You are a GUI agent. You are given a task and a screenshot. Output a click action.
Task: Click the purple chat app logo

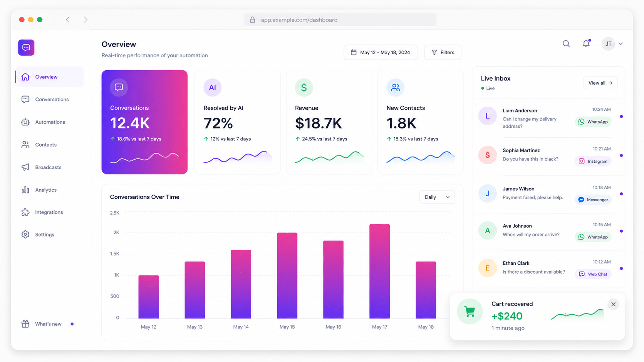(x=26, y=48)
